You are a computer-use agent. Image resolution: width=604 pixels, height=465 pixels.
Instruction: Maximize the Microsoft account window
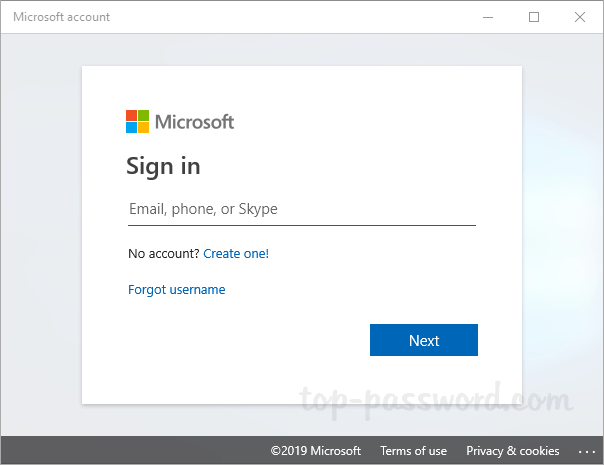point(534,17)
